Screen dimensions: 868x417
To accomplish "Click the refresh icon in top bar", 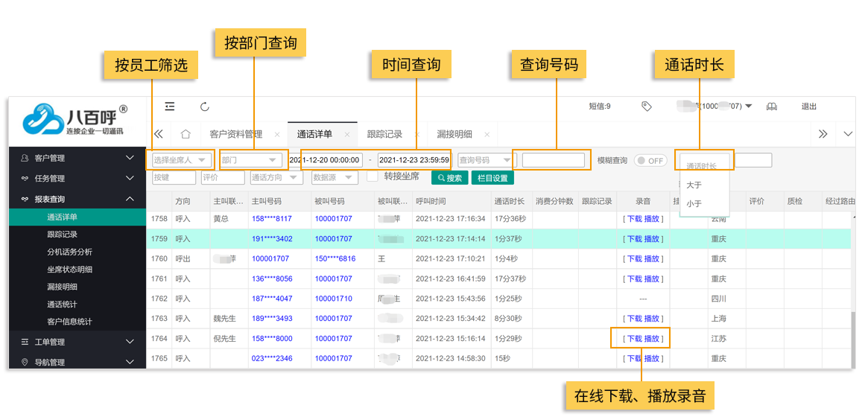I will 205,106.
